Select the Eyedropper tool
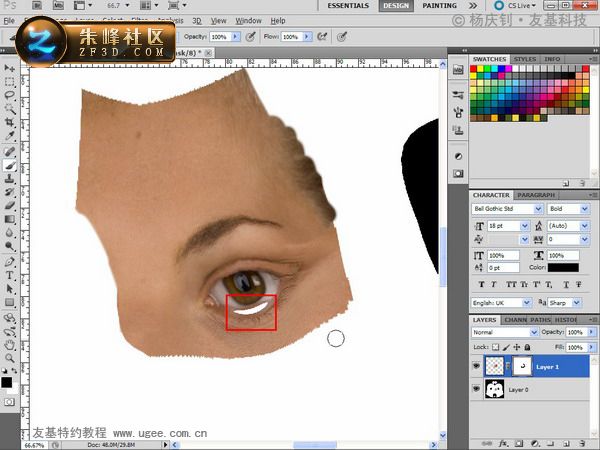The width and height of the screenshot is (600, 450). pyautogui.click(x=10, y=136)
